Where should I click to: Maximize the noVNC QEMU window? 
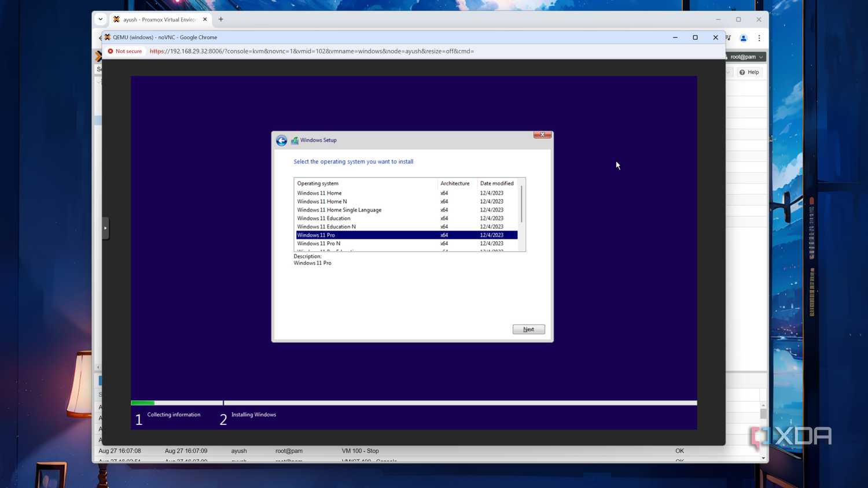[695, 38]
